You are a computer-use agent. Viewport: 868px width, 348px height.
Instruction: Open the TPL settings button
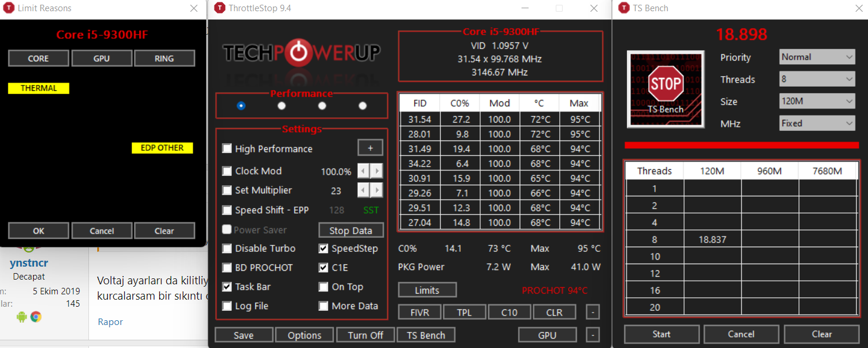pyautogui.click(x=464, y=313)
